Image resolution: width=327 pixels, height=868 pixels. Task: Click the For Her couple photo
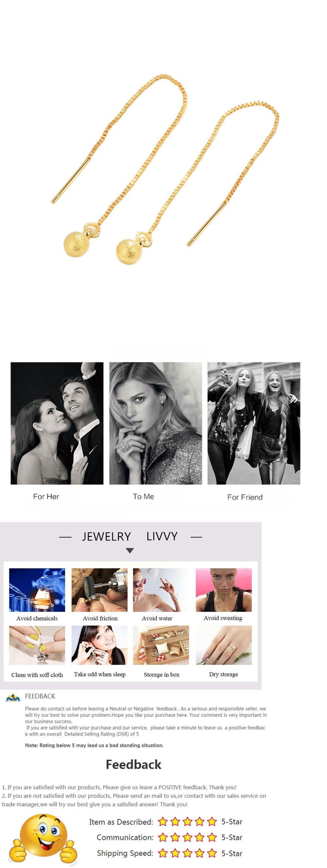coord(57,423)
